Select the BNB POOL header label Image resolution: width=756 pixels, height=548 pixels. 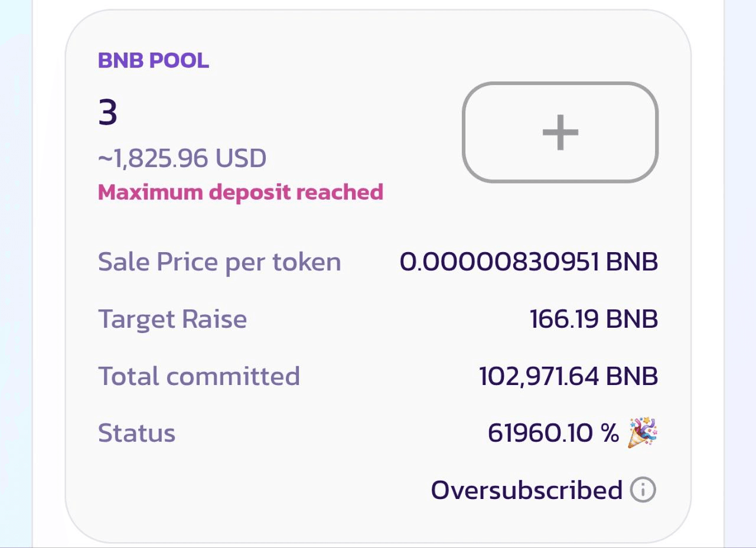pos(152,60)
